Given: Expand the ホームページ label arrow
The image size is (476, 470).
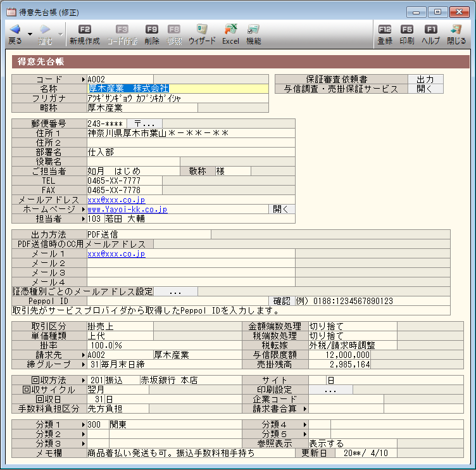Looking at the screenshot, I should (84, 209).
